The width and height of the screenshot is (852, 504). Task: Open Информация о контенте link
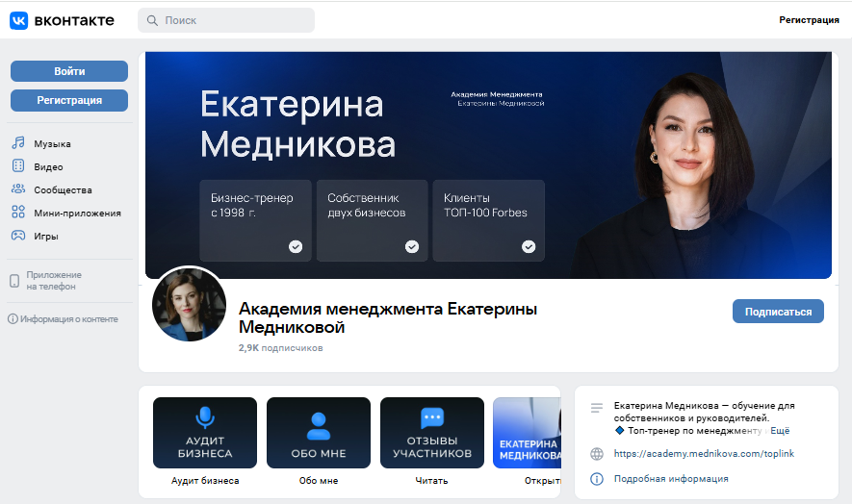(69, 319)
